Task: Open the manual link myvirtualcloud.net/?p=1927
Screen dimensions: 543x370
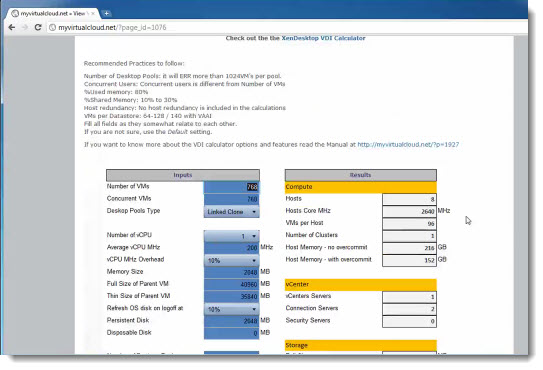Action: pos(408,144)
